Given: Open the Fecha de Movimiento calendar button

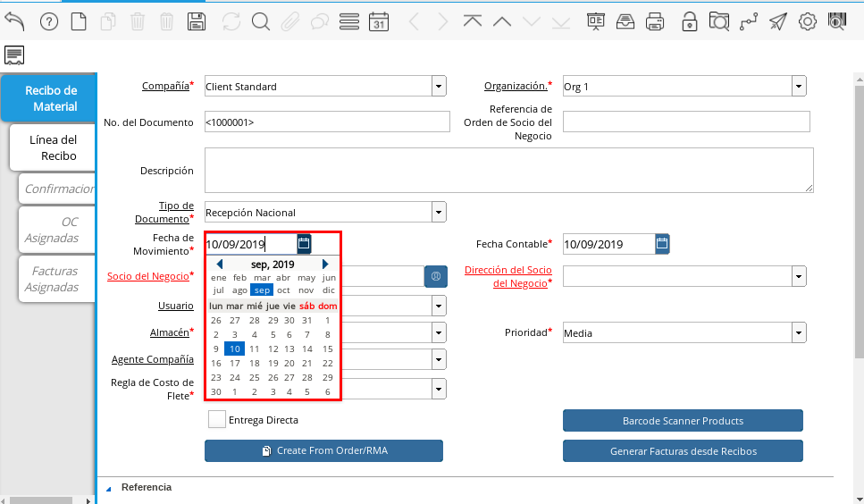Looking at the screenshot, I should pyautogui.click(x=304, y=243).
